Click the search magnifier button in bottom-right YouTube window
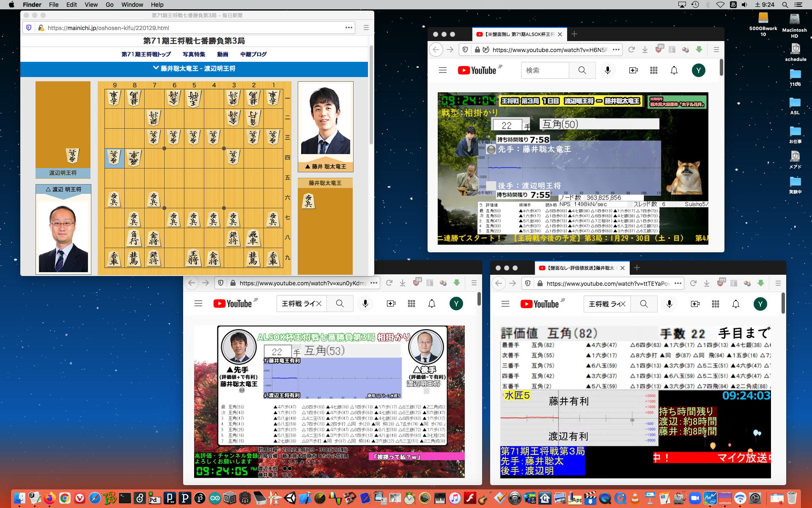Image resolution: width=812 pixels, height=508 pixels. 644,304
